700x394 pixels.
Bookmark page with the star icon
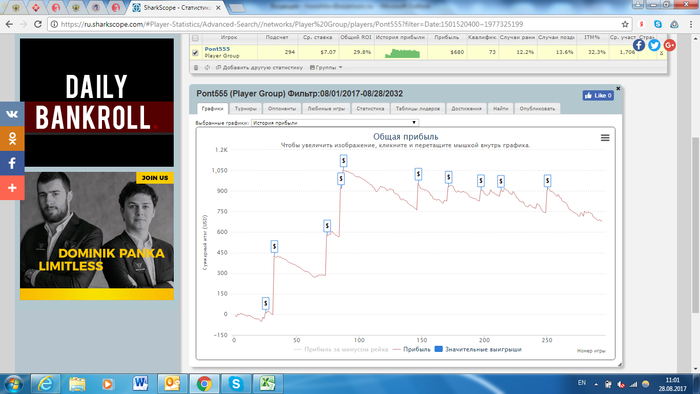coord(625,24)
